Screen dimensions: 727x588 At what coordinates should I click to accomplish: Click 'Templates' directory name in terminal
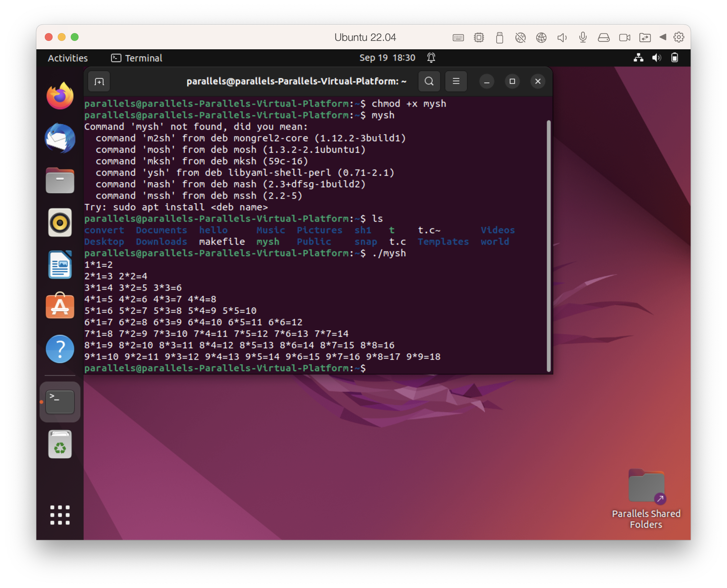point(443,241)
